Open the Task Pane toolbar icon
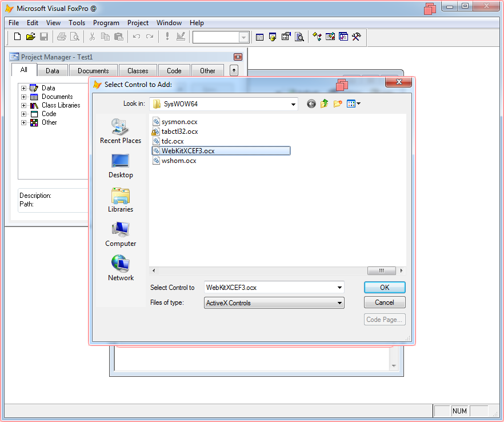 [x=343, y=37]
